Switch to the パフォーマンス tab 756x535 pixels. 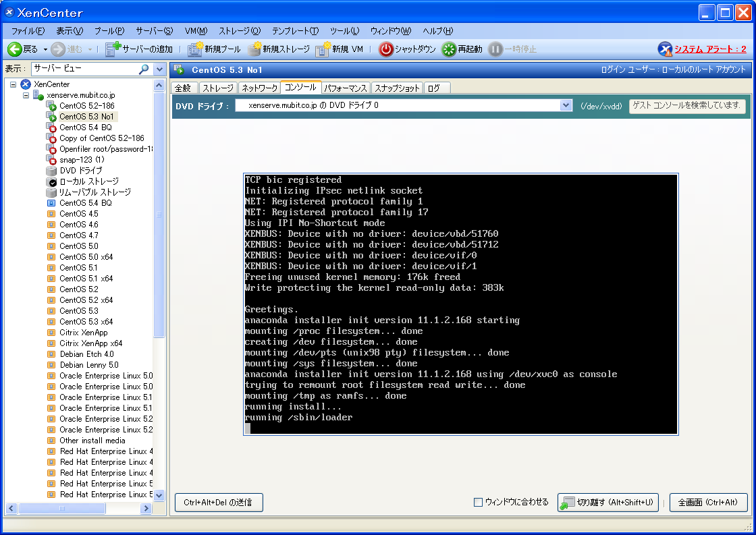coord(346,88)
